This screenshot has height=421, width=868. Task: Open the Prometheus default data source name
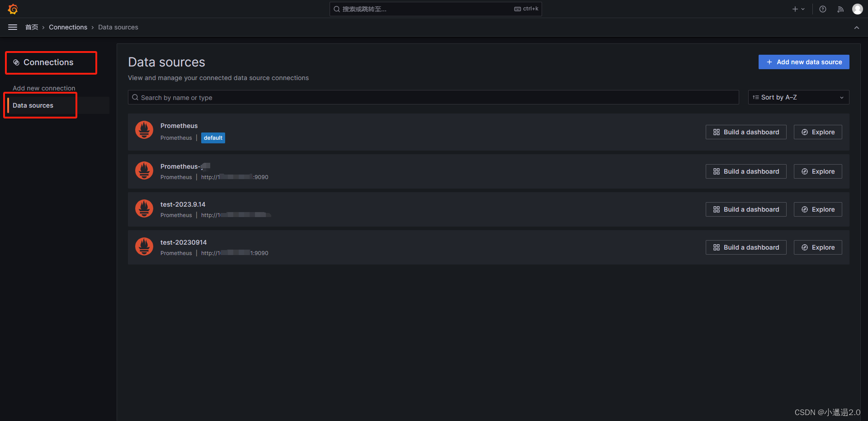[179, 126]
